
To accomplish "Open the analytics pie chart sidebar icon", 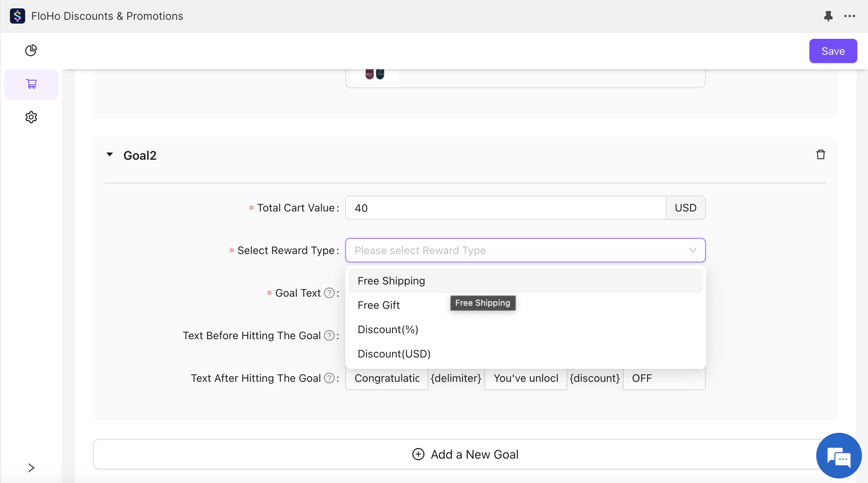I will tap(31, 50).
